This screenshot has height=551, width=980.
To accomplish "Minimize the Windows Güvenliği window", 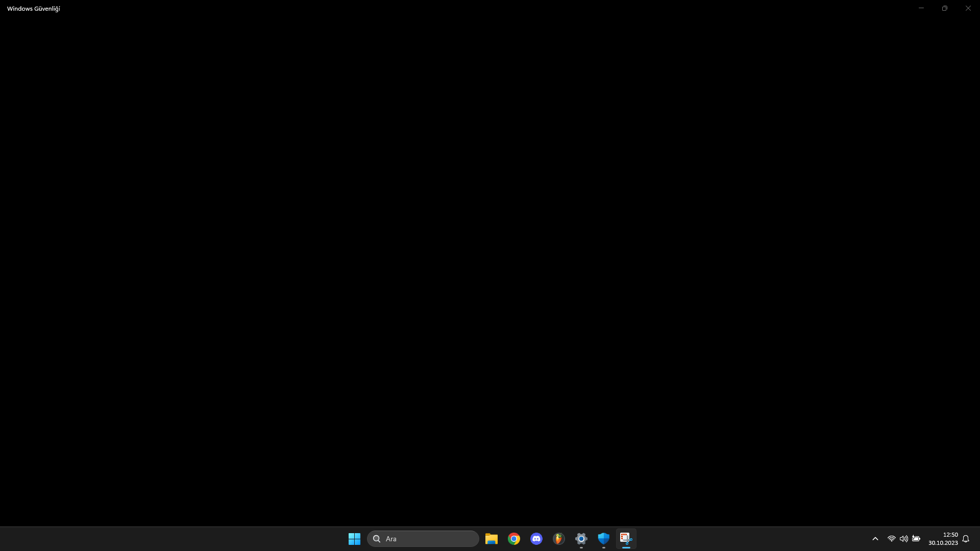I will [x=921, y=8].
